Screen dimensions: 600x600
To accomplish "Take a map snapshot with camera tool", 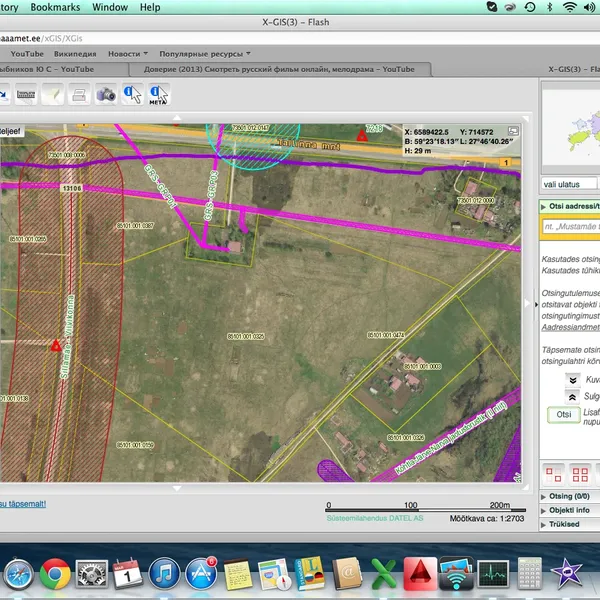I will click(x=106, y=94).
